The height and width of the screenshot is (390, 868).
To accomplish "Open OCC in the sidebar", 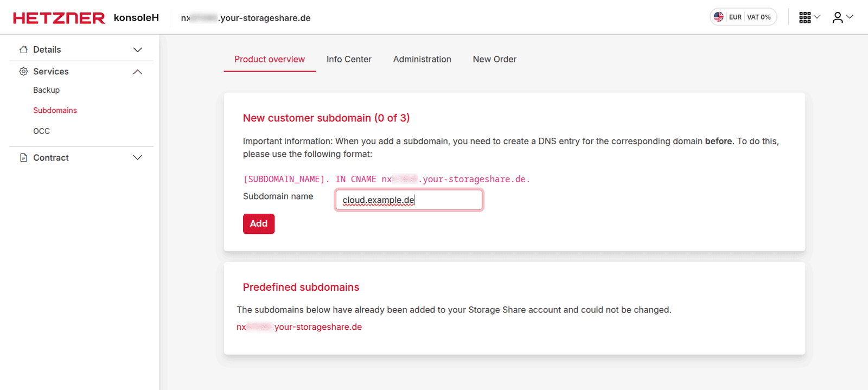I will (x=41, y=131).
